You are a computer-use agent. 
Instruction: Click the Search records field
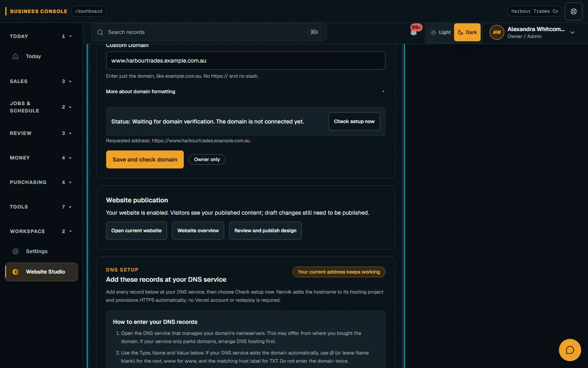click(x=209, y=32)
